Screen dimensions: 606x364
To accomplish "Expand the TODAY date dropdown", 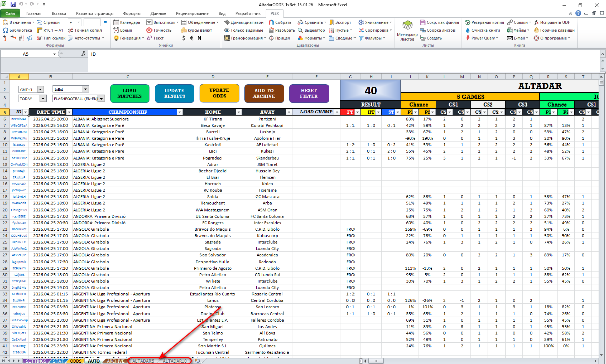I will coord(43,99).
